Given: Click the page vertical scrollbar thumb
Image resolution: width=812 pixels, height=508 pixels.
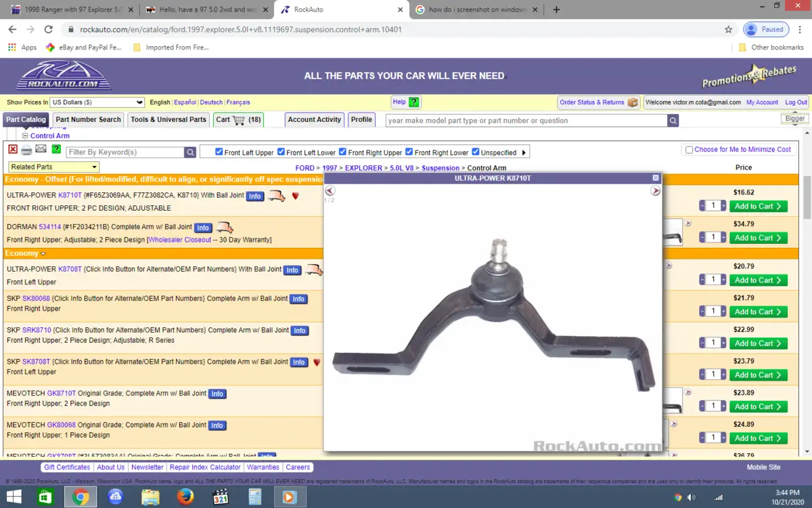Looking at the screenshot, I should 807,197.
